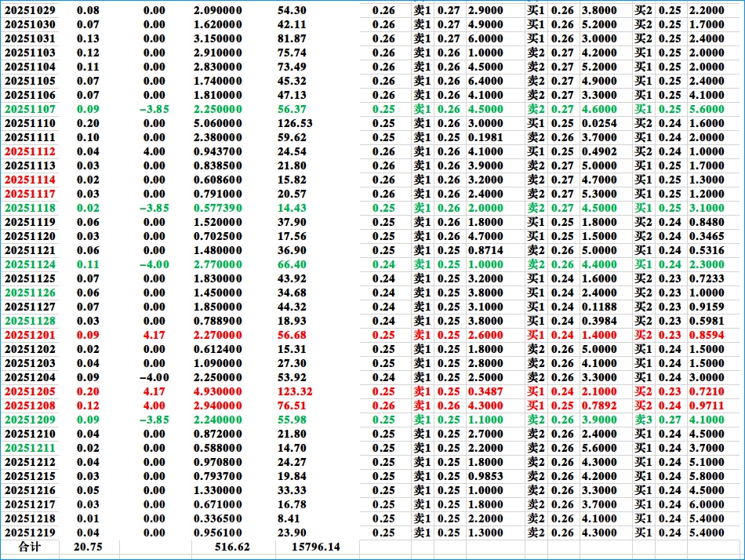Select the quantity 0.7233 in row 20251125
The image size is (745, 560).
pos(707,278)
